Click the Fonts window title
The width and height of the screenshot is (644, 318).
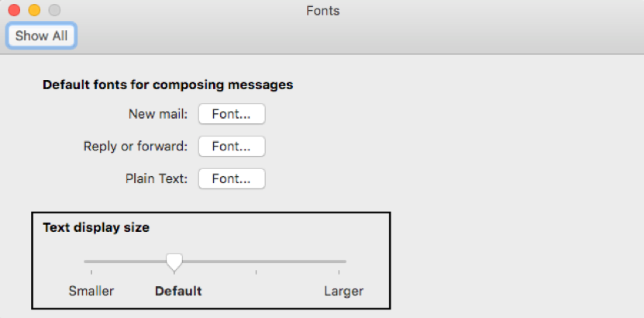[323, 11]
